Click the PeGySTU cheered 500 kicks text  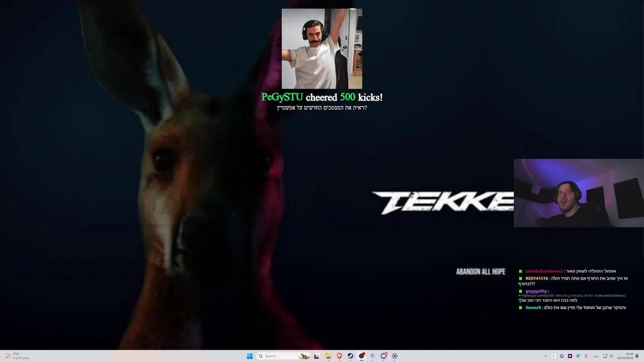tap(322, 97)
